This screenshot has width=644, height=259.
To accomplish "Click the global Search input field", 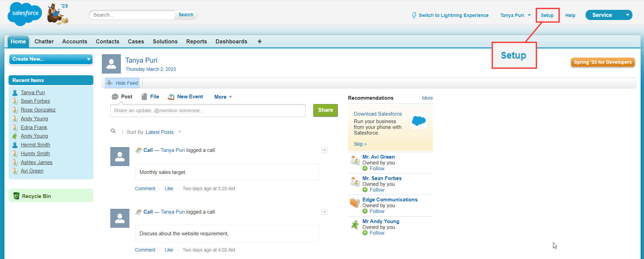I will pos(132,15).
